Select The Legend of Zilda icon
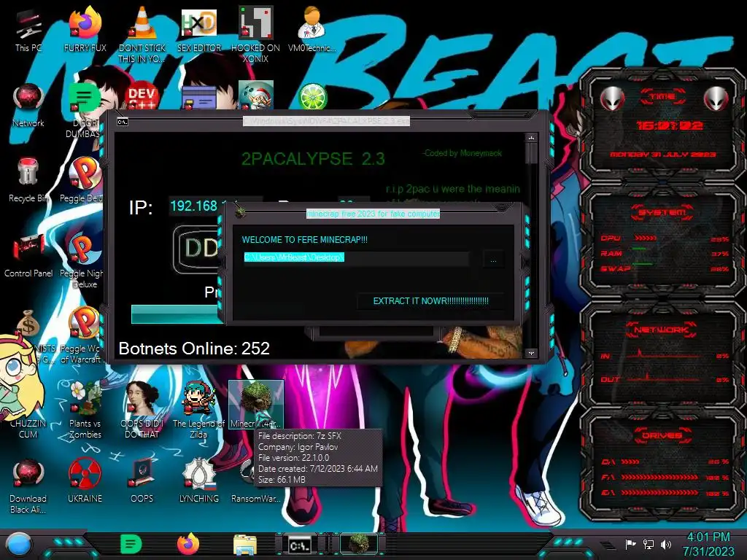Screen dimensions: 747x560 coord(198,411)
